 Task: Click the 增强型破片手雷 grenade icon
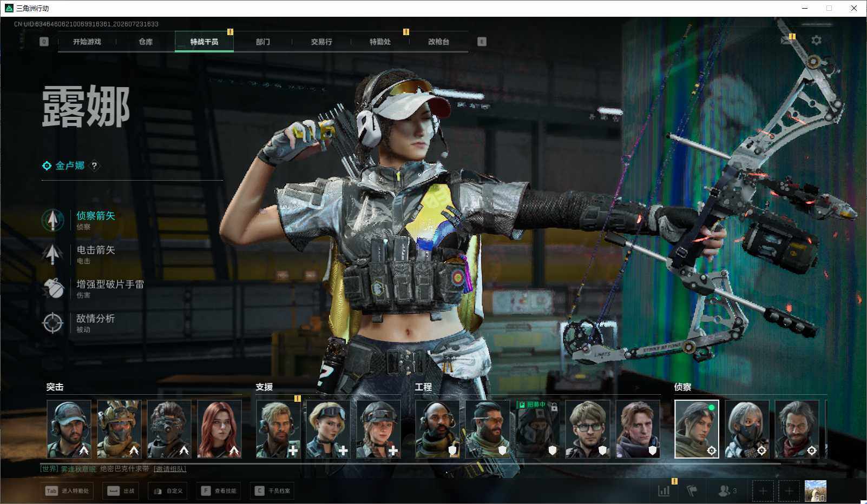coord(52,288)
